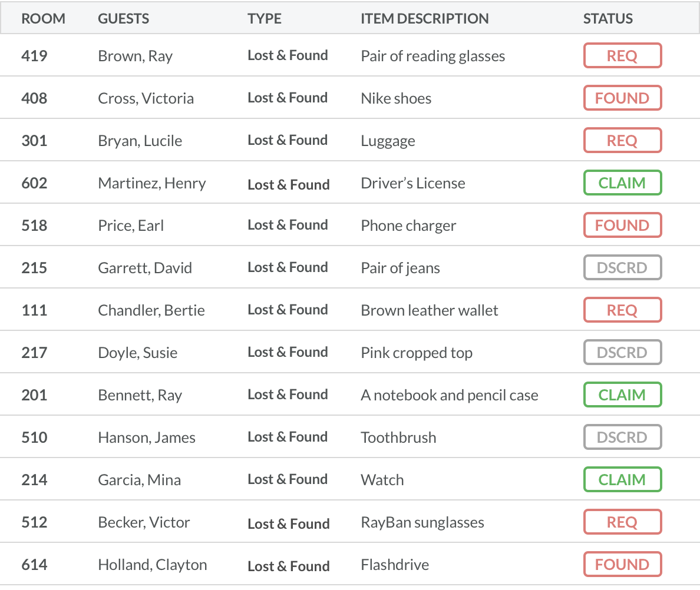The height and width of the screenshot is (590, 700).
Task: Click DSCRD badge for Pink cropped top
Action: (x=622, y=353)
